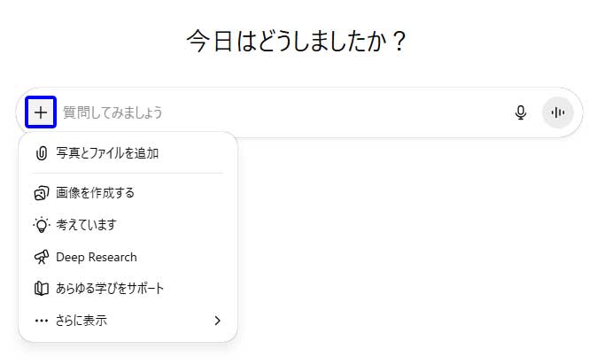
Task: Pick あらゆる学びをサポート in the menu
Action: click(110, 289)
